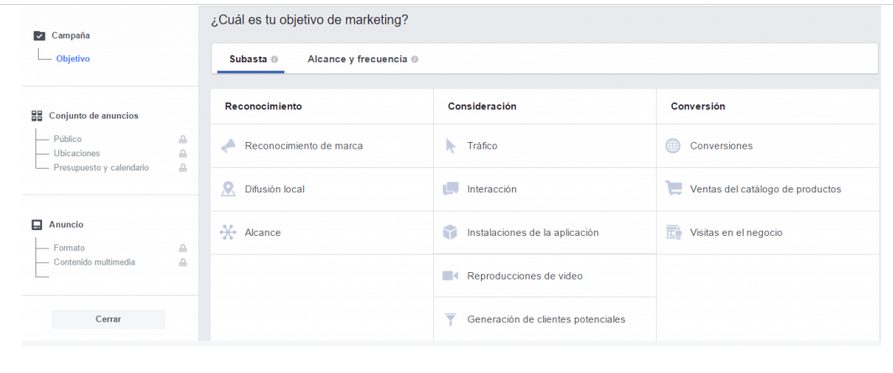Click the lock icon beside Contenido multimedia
The image size is (893, 373).
pos(183,263)
